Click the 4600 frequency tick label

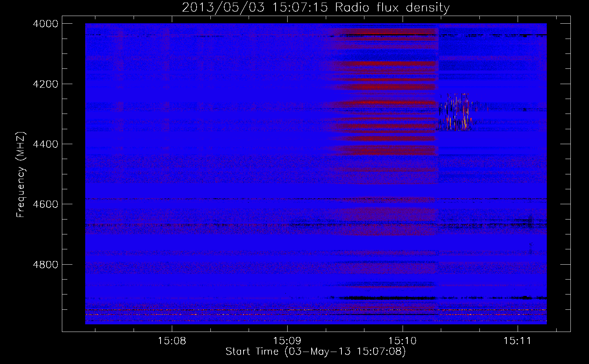coord(46,204)
